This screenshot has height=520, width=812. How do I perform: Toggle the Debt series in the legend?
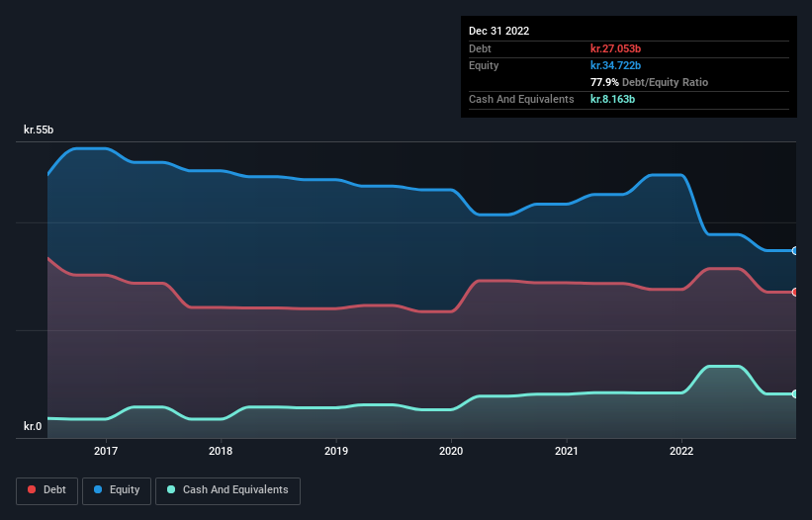pos(47,490)
